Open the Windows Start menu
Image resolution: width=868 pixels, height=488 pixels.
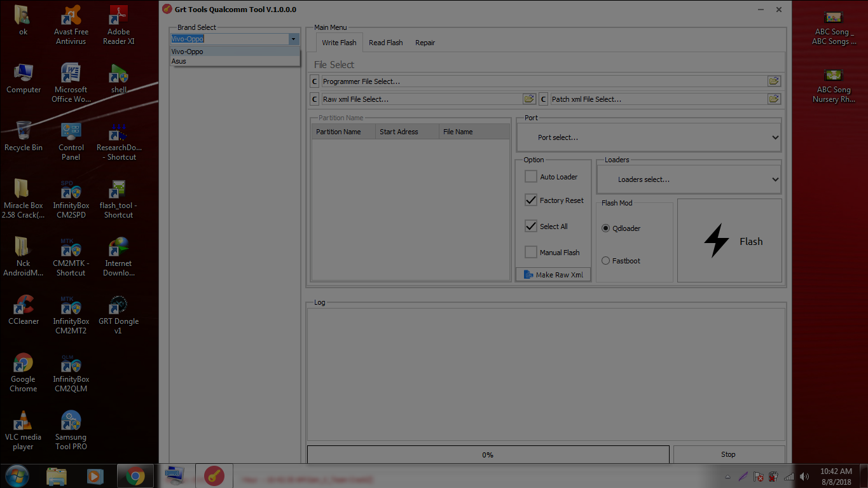pos(17,475)
